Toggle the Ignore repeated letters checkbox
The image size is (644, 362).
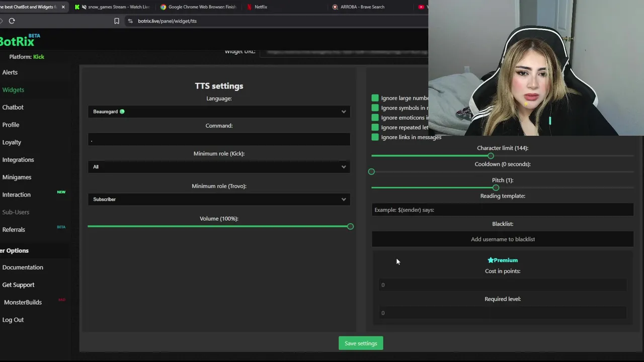point(375,127)
